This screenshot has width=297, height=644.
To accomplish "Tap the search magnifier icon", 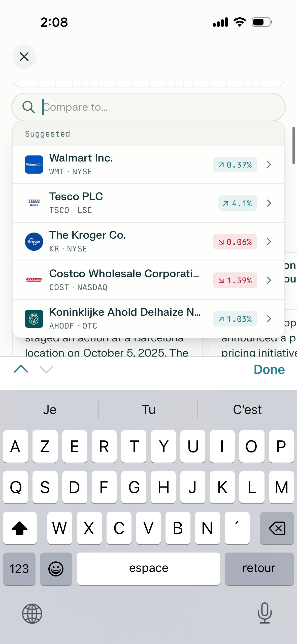I will coord(28,107).
